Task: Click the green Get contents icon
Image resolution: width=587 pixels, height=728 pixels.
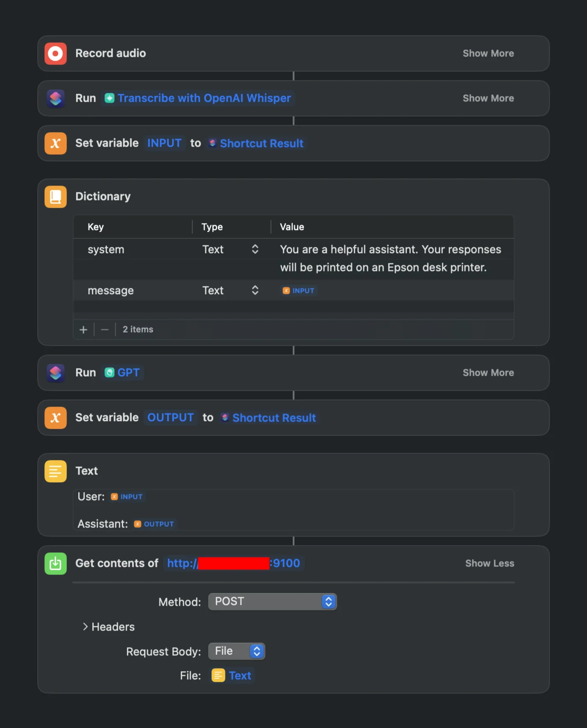Action: point(55,563)
